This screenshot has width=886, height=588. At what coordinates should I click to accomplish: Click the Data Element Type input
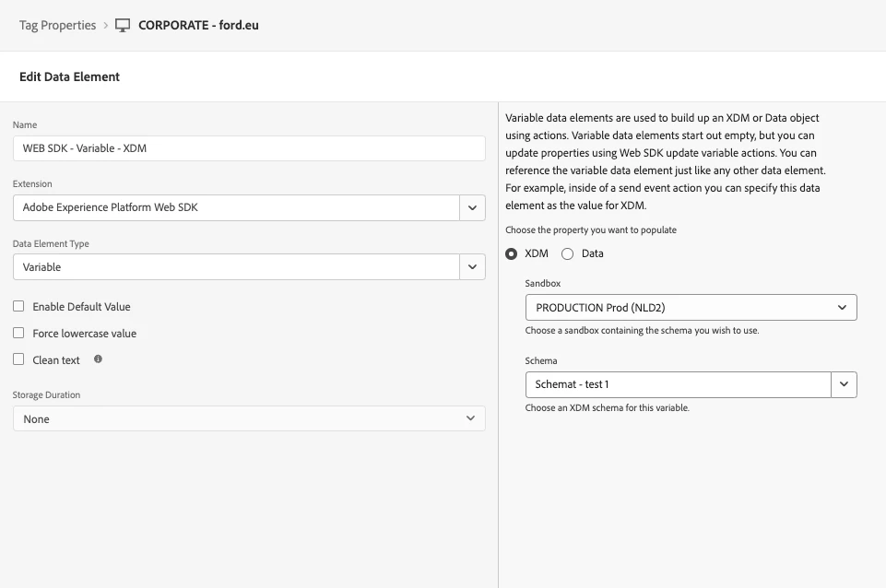click(x=236, y=267)
